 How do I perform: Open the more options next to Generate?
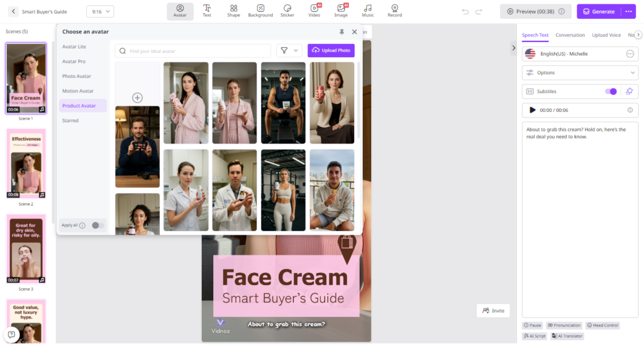(628, 11)
